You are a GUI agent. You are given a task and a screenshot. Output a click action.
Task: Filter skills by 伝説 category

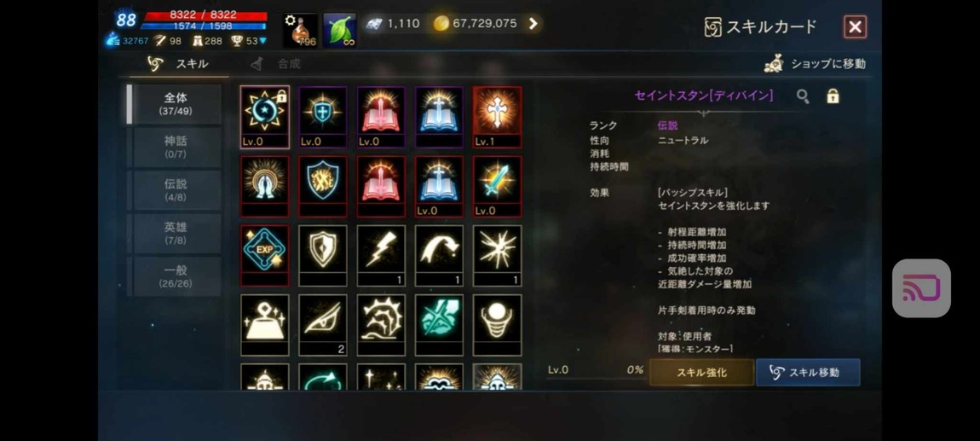tap(176, 190)
